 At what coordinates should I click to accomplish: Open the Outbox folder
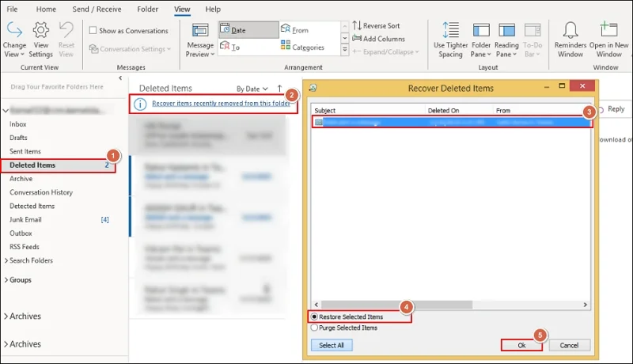pyautogui.click(x=21, y=233)
